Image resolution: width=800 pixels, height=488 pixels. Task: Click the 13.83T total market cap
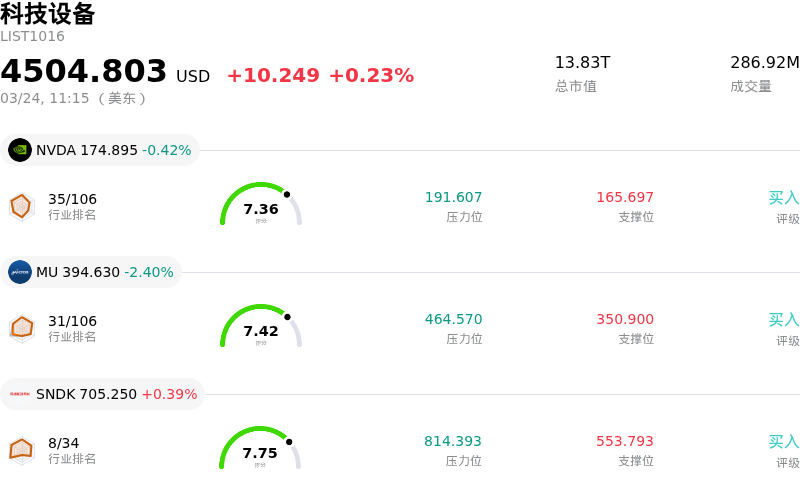tap(582, 63)
